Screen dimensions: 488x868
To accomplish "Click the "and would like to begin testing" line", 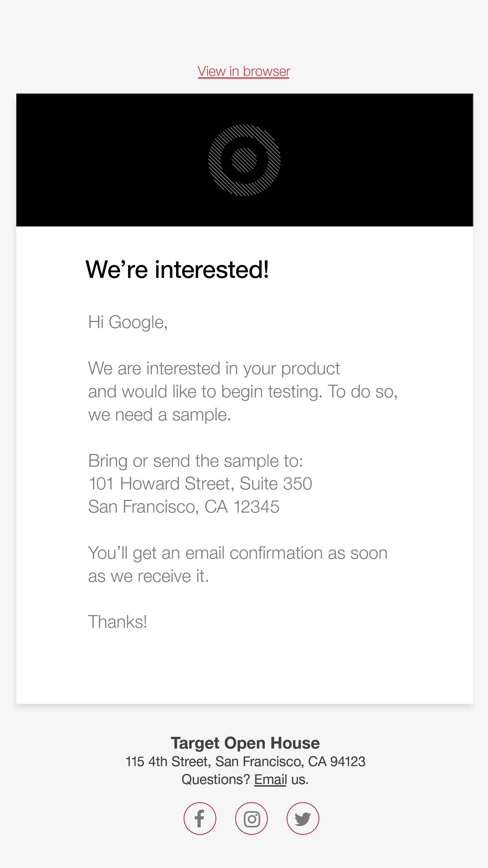I will click(x=242, y=392).
